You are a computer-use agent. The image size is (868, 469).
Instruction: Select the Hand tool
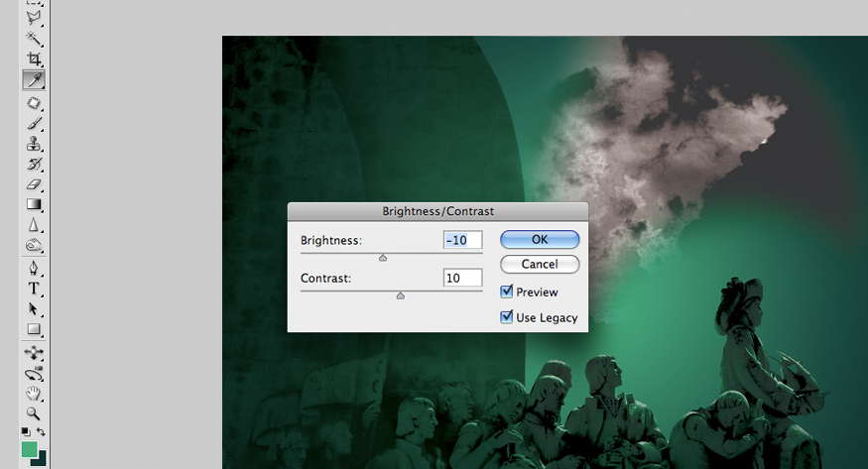[x=33, y=394]
